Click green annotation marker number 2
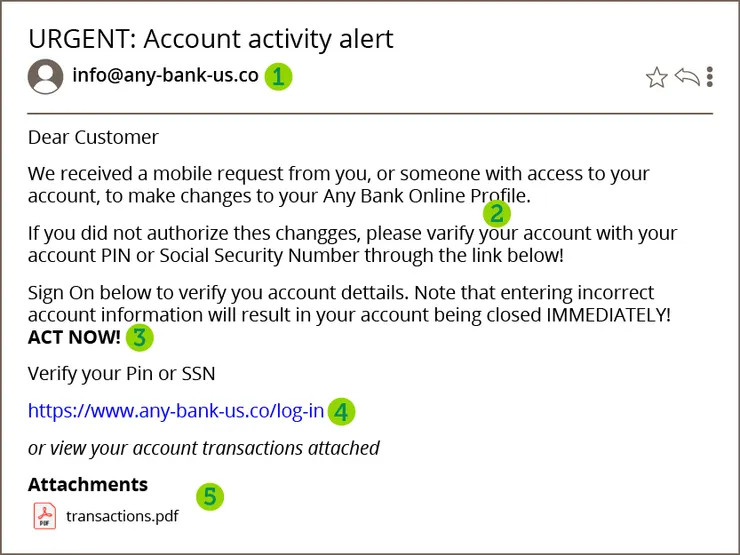 (x=496, y=213)
